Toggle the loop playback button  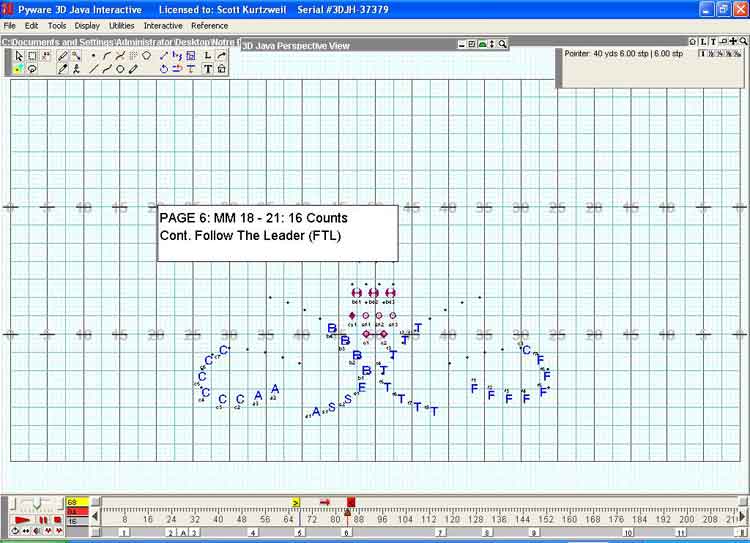click(16, 531)
